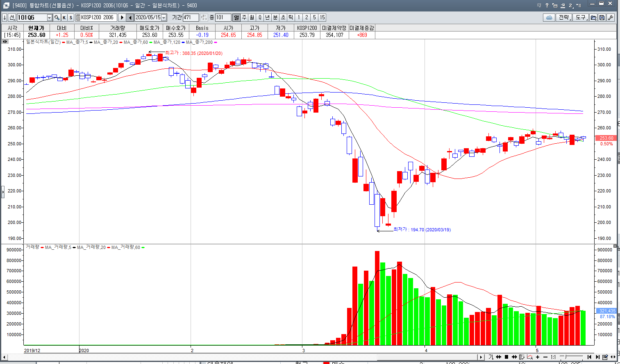Open the 도구 tools menu
The image size is (620, 364).
(581, 18)
